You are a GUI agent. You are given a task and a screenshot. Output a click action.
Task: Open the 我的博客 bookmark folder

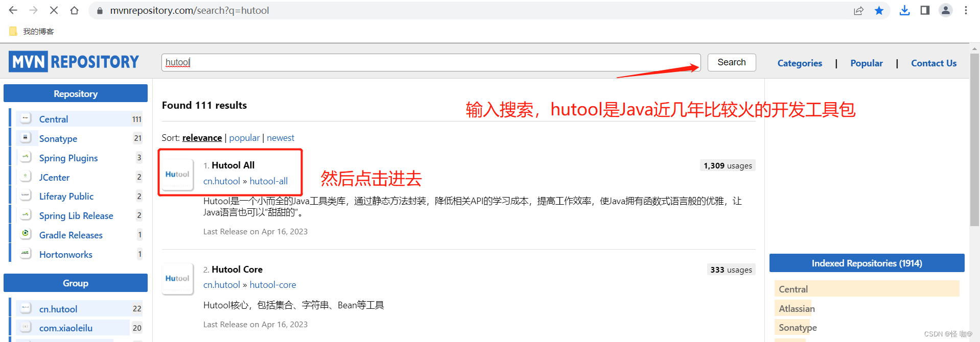32,31
